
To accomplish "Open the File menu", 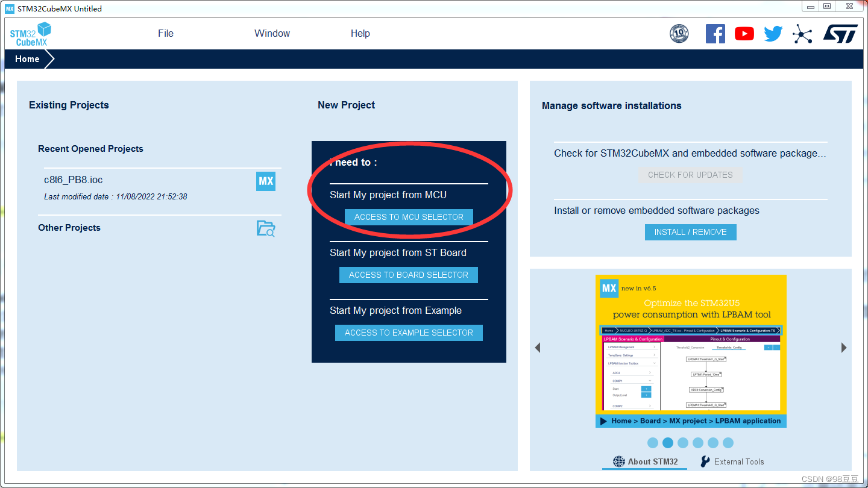I will tap(166, 34).
